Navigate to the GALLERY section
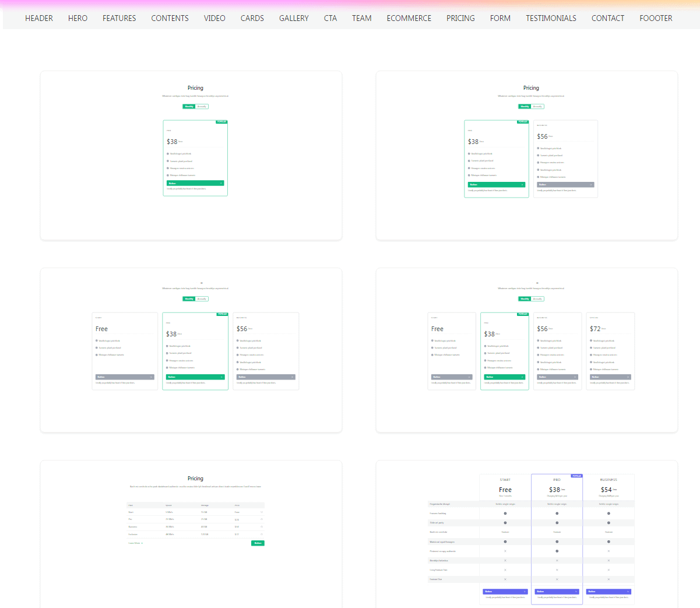 point(294,18)
